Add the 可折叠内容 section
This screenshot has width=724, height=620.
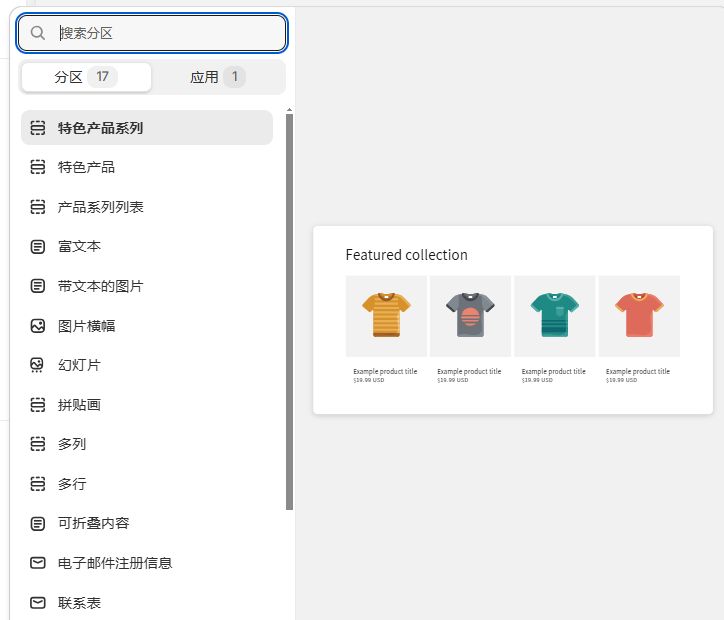click(147, 524)
